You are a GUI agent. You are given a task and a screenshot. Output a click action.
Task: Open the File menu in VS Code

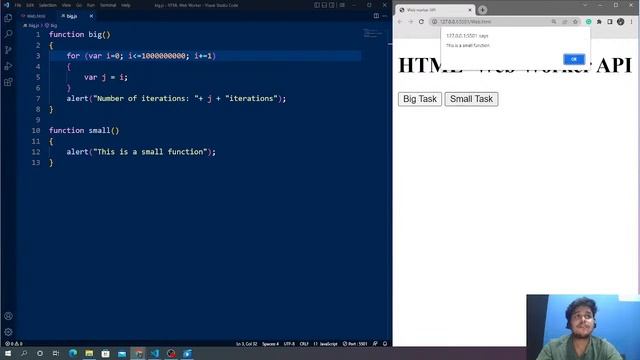click(x=18, y=5)
